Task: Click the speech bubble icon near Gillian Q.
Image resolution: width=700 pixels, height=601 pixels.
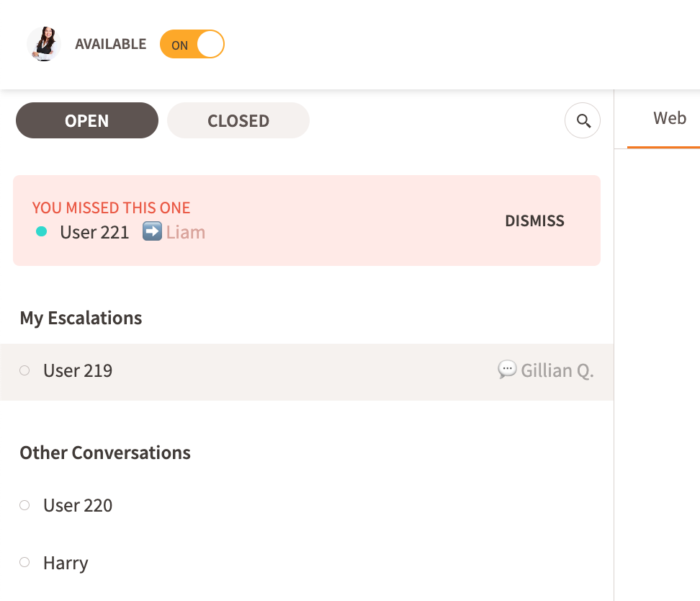Action: point(507,370)
